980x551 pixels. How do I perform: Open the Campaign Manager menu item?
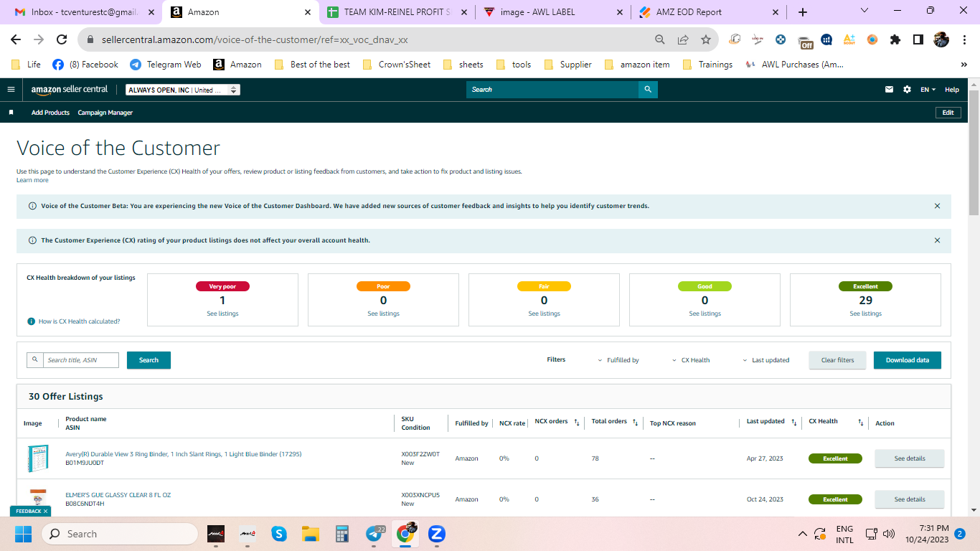[x=105, y=113]
